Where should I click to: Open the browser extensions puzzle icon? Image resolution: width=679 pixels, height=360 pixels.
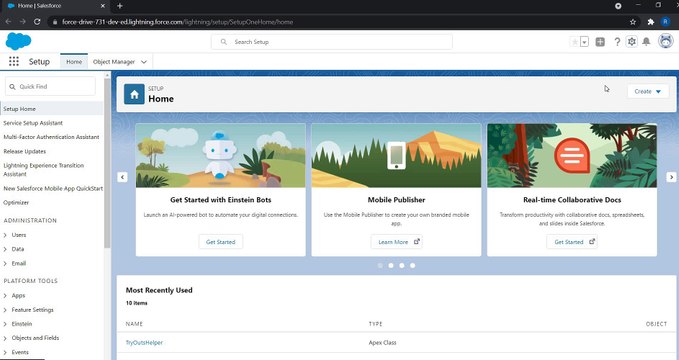(650, 22)
